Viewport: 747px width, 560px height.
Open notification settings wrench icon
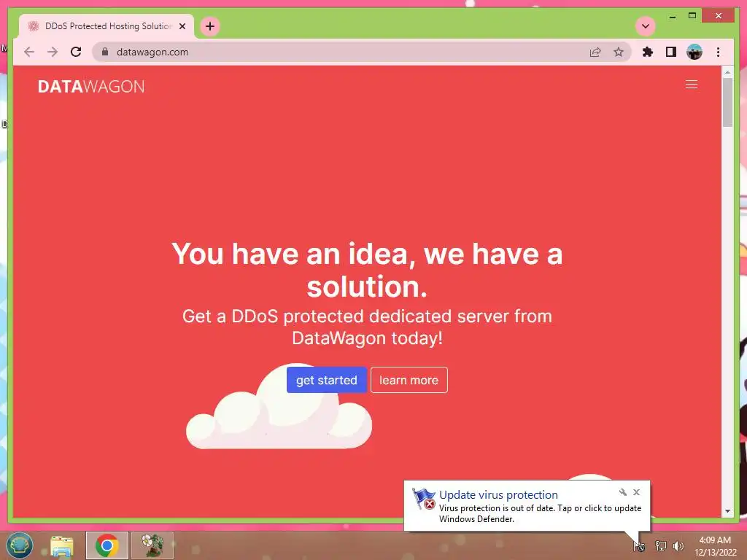click(623, 492)
